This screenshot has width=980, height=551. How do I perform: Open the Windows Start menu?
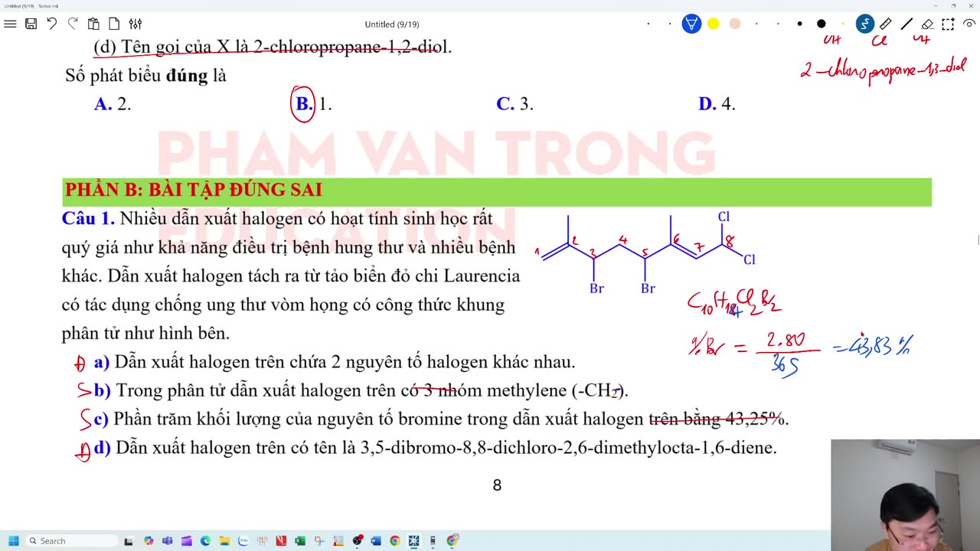tap(13, 541)
